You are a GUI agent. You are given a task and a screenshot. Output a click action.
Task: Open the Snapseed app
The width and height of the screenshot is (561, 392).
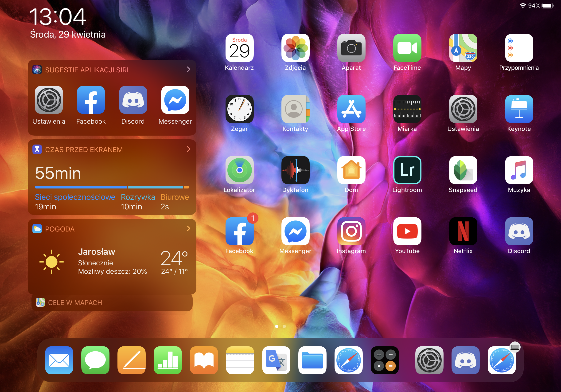(x=463, y=170)
